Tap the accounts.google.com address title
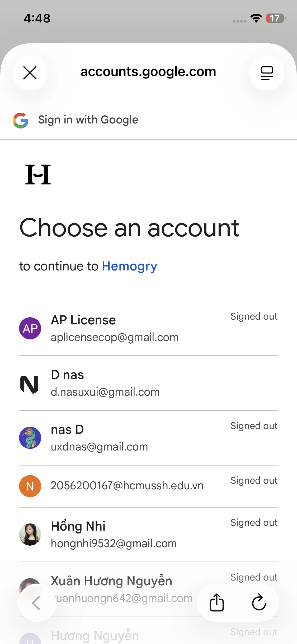Image resolution: width=297 pixels, height=644 pixels. click(148, 72)
